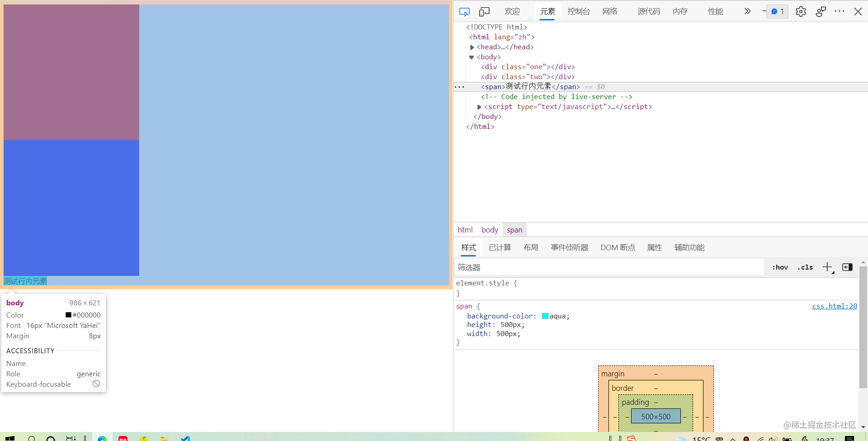Open the 控制台 tab

579,11
